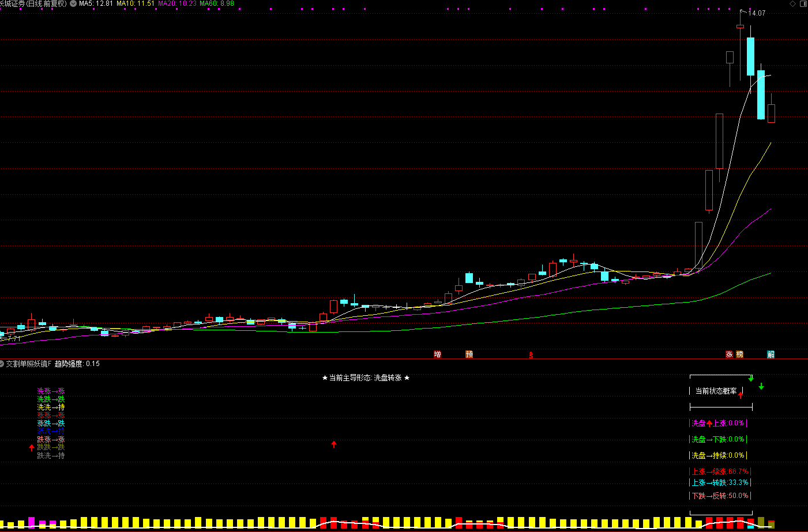The image size is (808, 532).
Task: Click the red S marker icon
Action: click(x=531, y=355)
